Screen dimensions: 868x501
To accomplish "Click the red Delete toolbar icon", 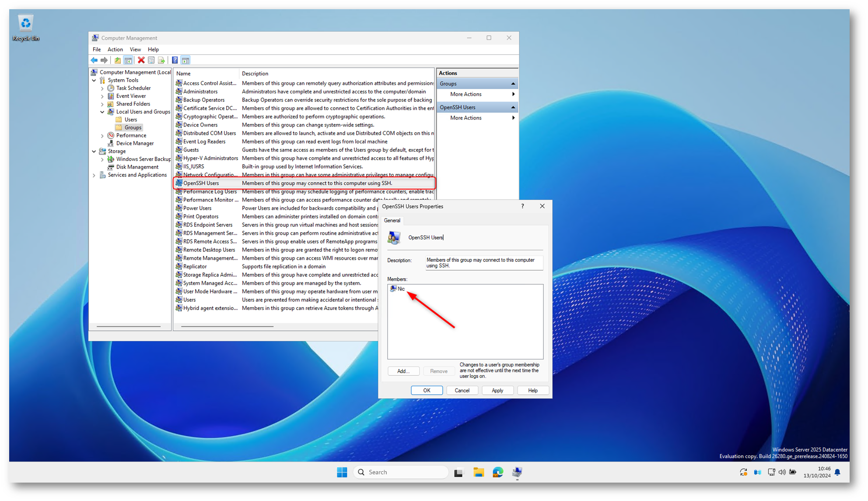I will coord(141,60).
